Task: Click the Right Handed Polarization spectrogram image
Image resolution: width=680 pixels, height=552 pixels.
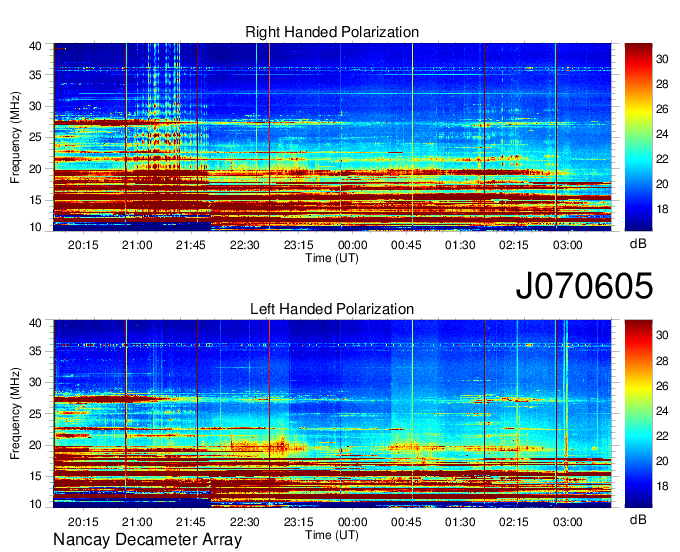Action: point(332,137)
